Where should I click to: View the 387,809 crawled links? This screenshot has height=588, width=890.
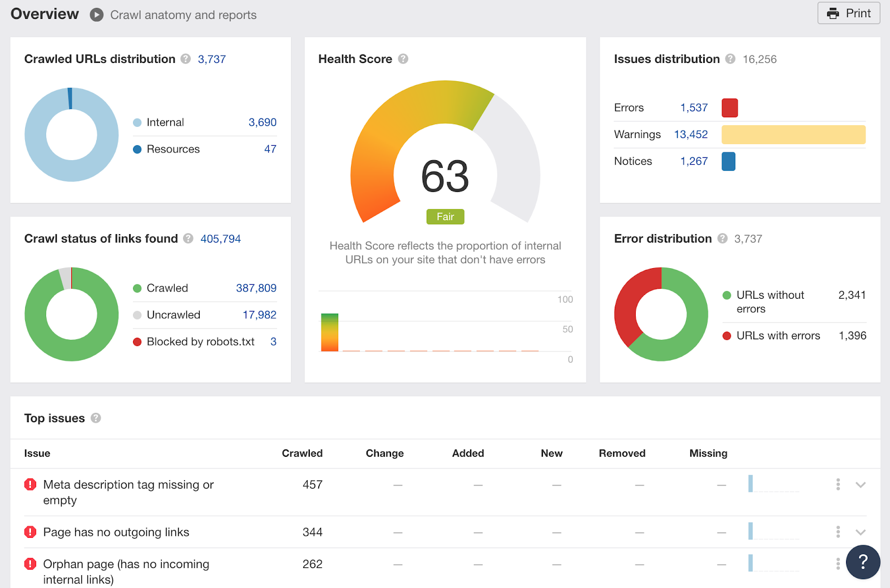coord(256,288)
